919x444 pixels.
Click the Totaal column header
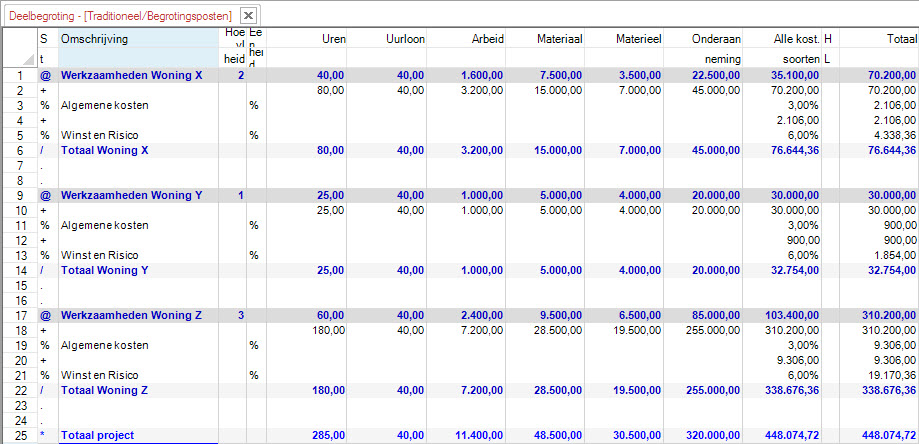pos(878,39)
